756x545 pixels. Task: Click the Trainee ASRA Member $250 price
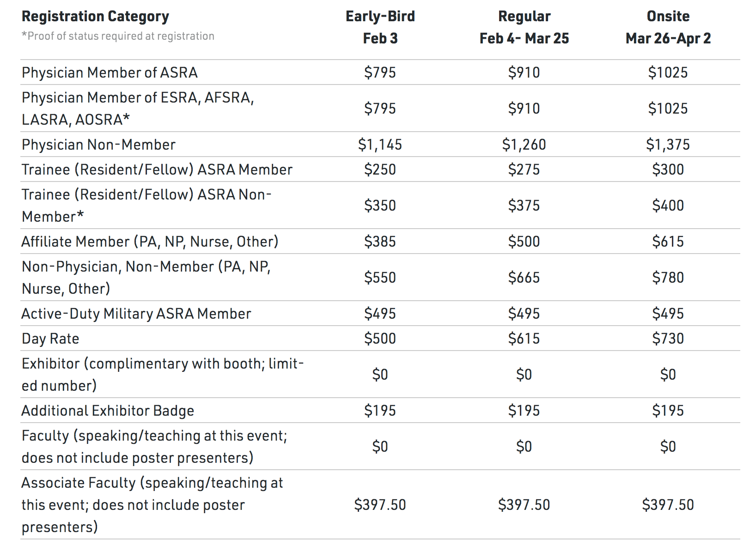click(380, 170)
